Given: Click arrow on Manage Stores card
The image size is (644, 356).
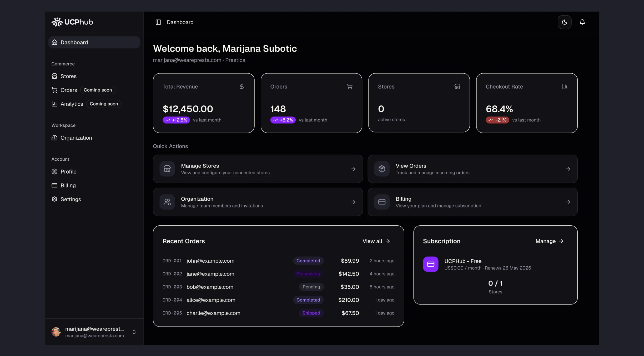Looking at the screenshot, I should click(354, 169).
